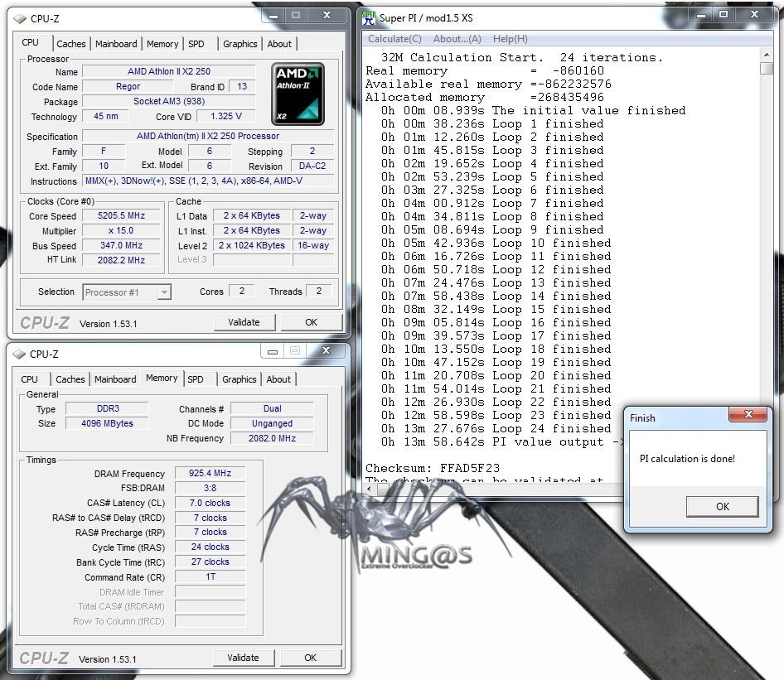
Task: Click the memory Type value DDR3
Action: click(x=108, y=408)
